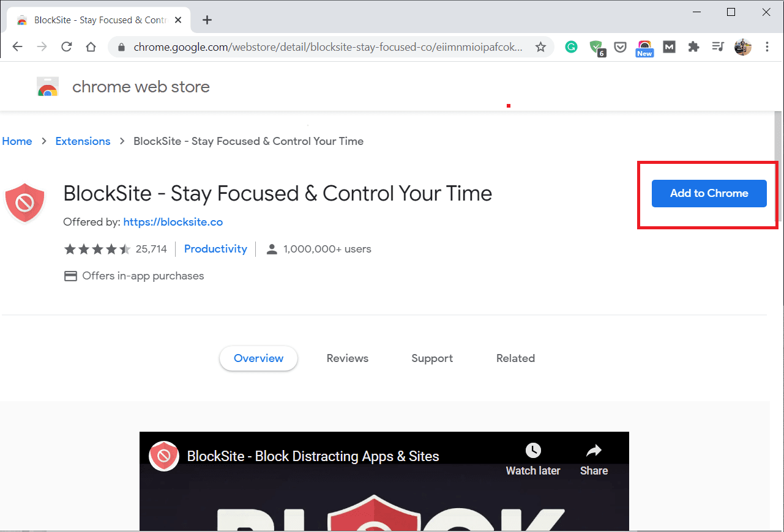Open the Grammarly extension icon

571,47
